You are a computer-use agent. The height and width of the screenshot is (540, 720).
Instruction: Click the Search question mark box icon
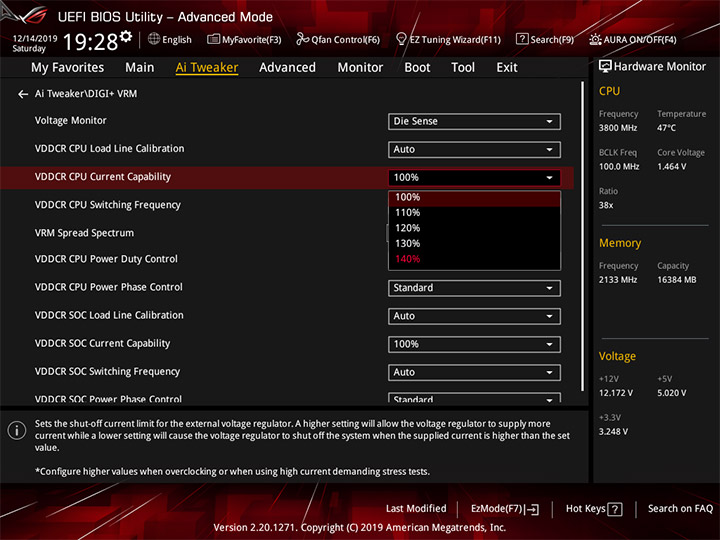point(522,39)
